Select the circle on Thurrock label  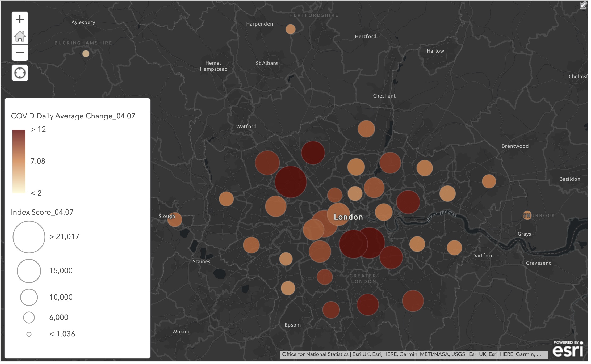(527, 215)
